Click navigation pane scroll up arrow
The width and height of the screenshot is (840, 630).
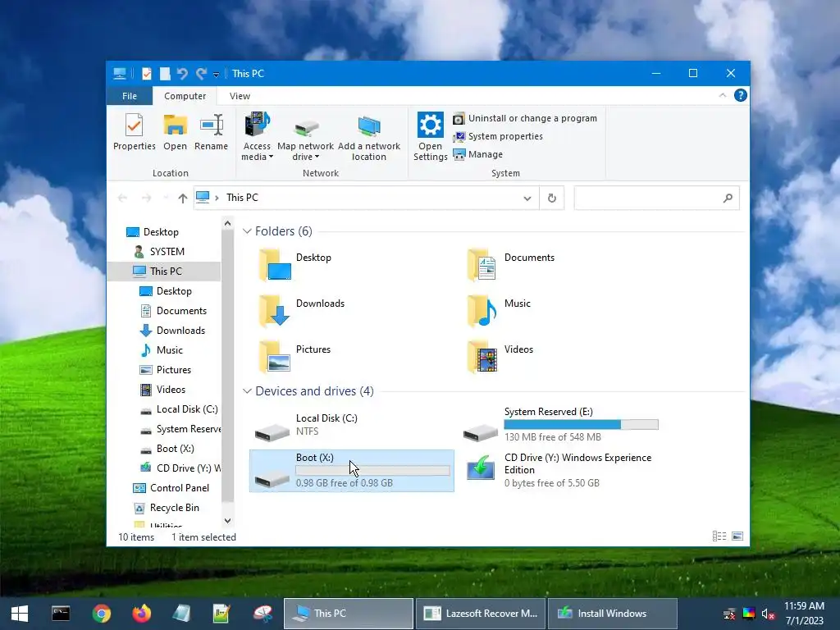(x=228, y=223)
